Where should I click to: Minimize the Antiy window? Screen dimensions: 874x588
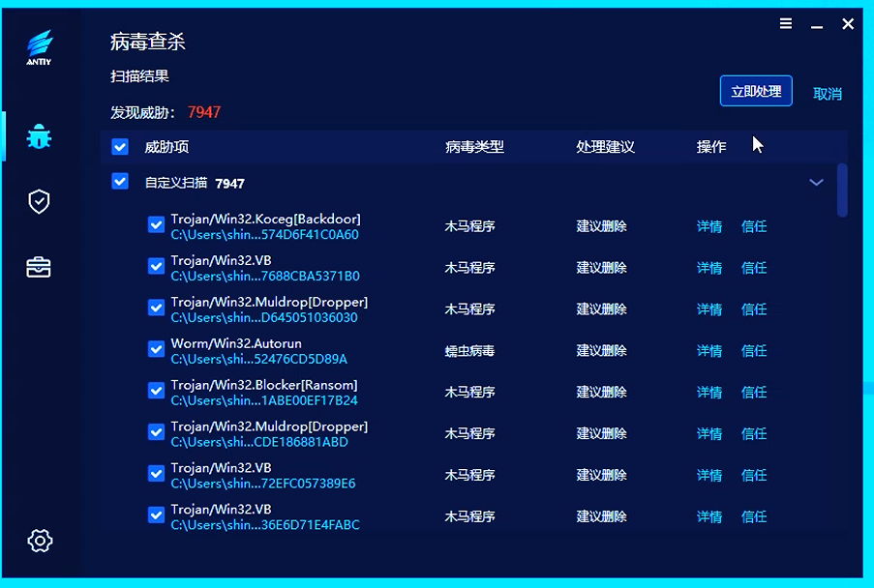tap(817, 25)
